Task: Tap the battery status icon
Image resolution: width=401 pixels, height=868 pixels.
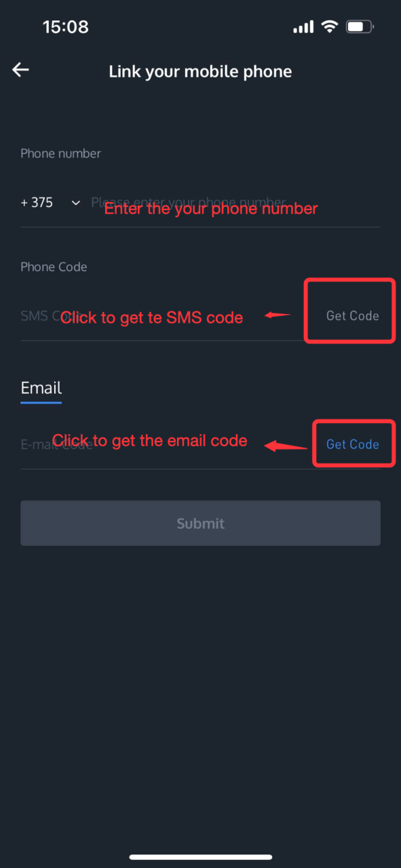Action: tap(360, 27)
